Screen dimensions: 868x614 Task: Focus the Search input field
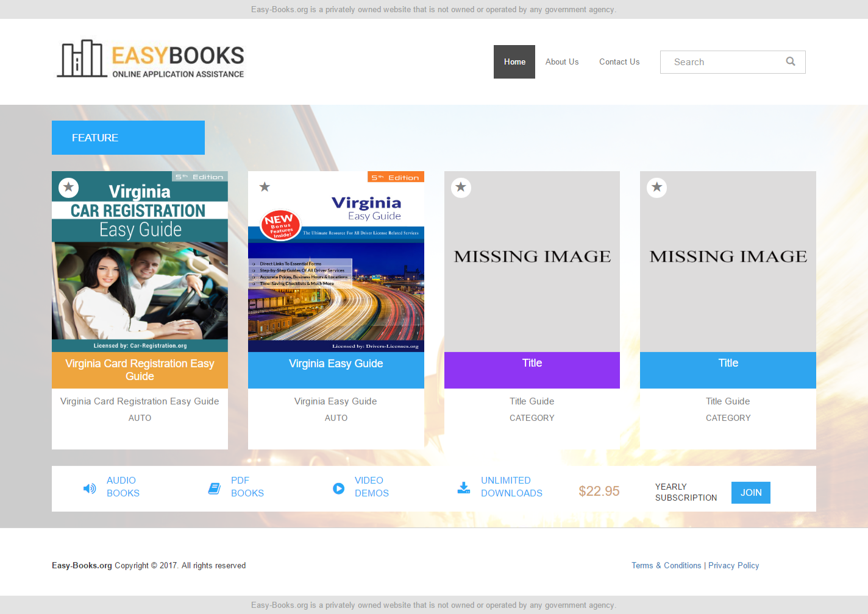(x=733, y=62)
